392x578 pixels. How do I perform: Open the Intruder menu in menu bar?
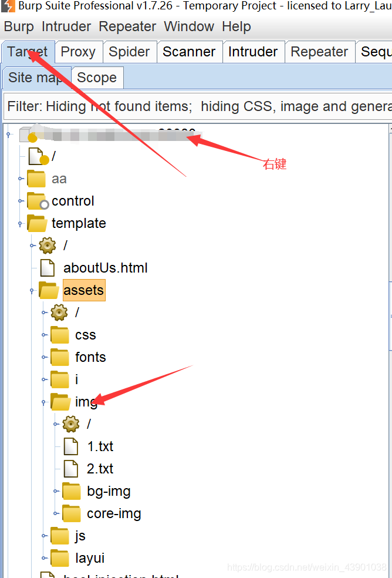coord(66,26)
